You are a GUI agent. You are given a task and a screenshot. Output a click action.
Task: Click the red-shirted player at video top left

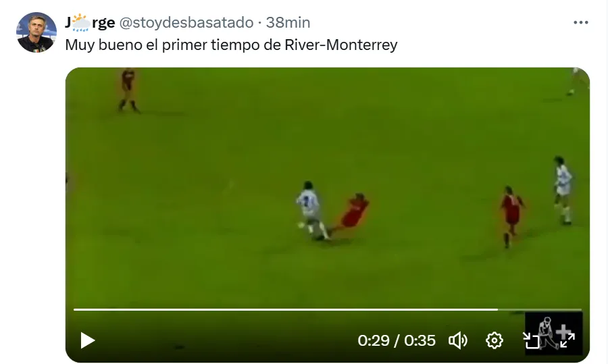coord(128,90)
